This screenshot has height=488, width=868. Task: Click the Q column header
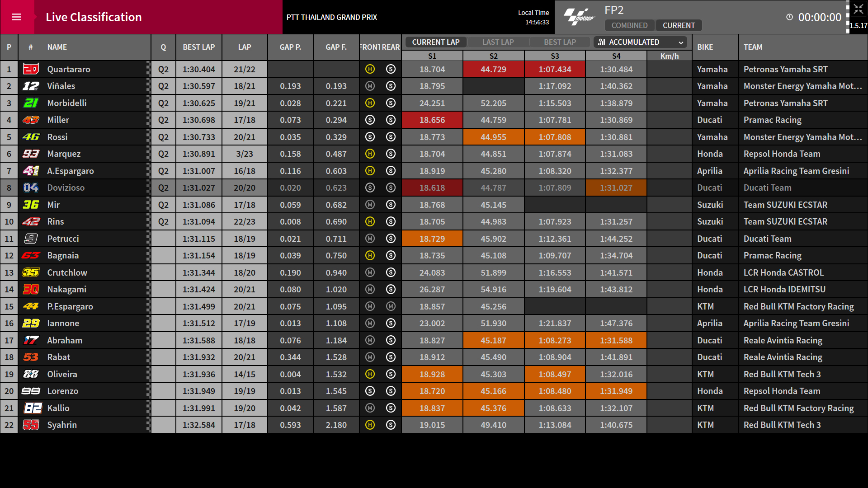(x=163, y=47)
